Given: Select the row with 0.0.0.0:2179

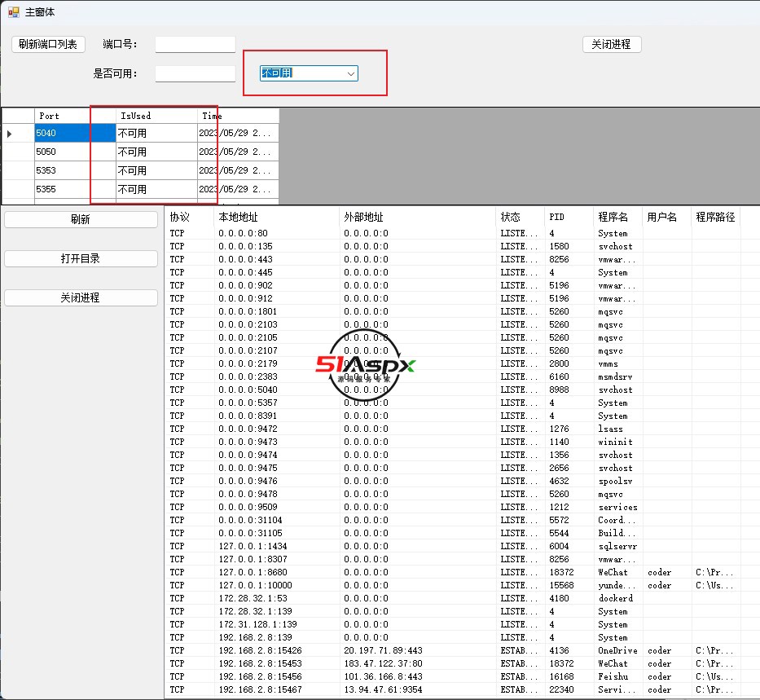Looking at the screenshot, I should point(453,363).
